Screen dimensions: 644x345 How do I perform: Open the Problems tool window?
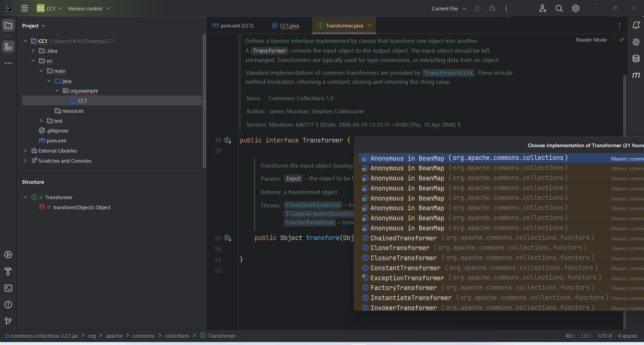pyautogui.click(x=8, y=304)
